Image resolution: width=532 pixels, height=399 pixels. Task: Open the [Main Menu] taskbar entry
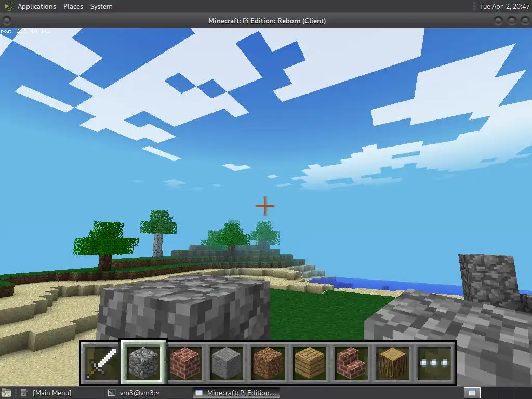click(x=52, y=393)
